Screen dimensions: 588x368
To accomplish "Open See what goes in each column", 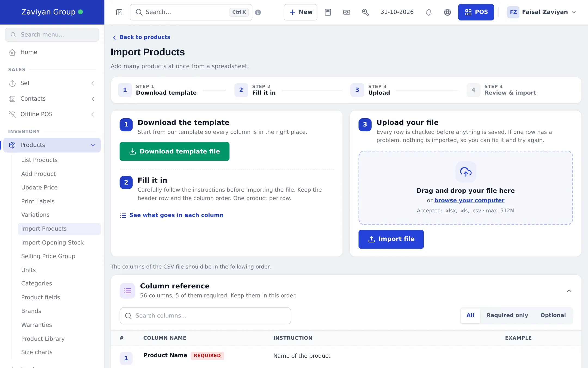I will click(x=172, y=215).
